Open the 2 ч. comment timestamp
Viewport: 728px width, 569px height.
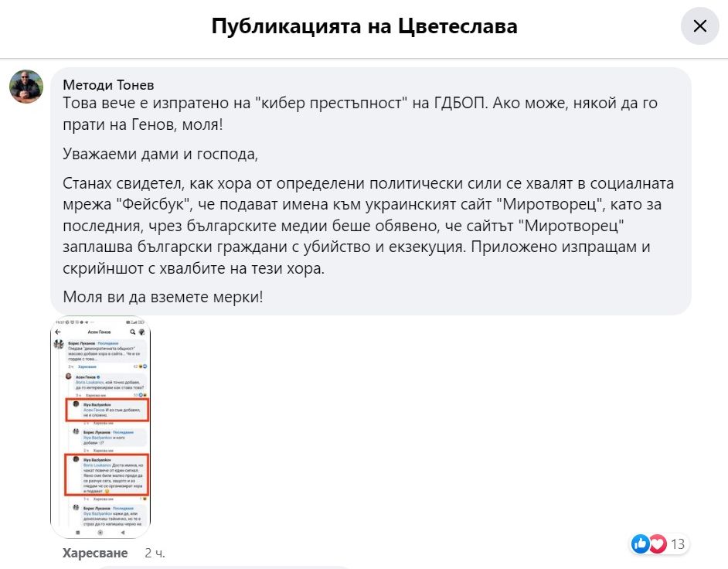click(154, 554)
